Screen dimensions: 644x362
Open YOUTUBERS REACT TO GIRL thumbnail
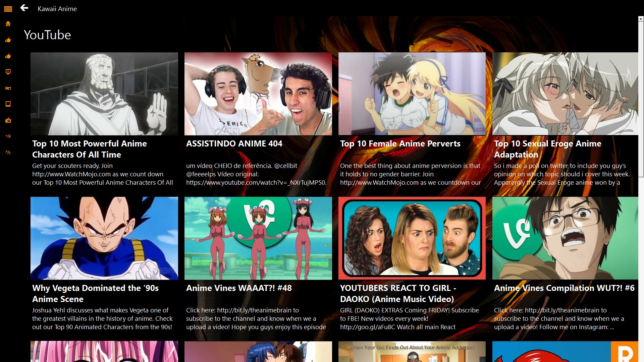(412, 238)
